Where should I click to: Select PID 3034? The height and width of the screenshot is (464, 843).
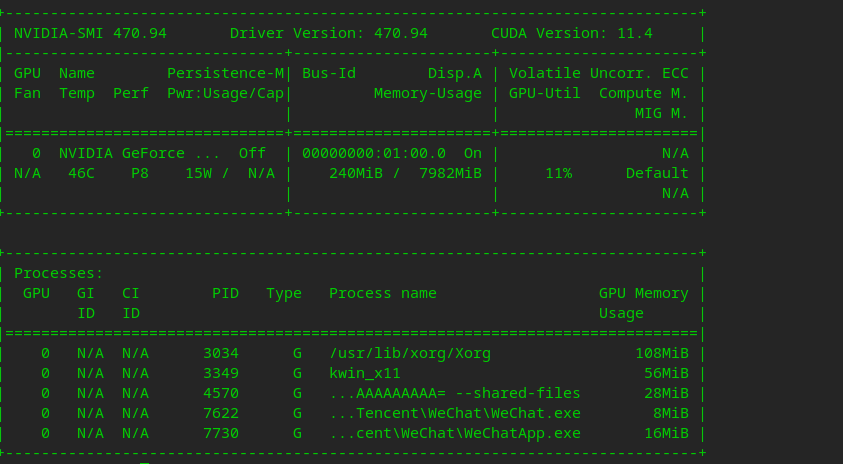[221, 353]
